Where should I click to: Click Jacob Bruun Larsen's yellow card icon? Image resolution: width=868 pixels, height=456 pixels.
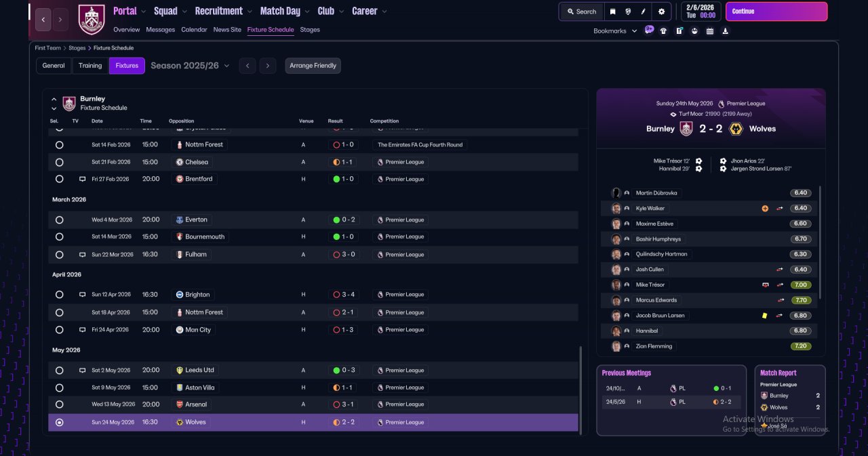(x=765, y=316)
